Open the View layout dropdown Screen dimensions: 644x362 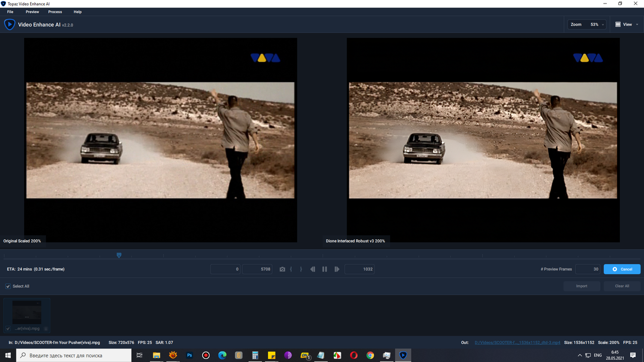point(627,24)
